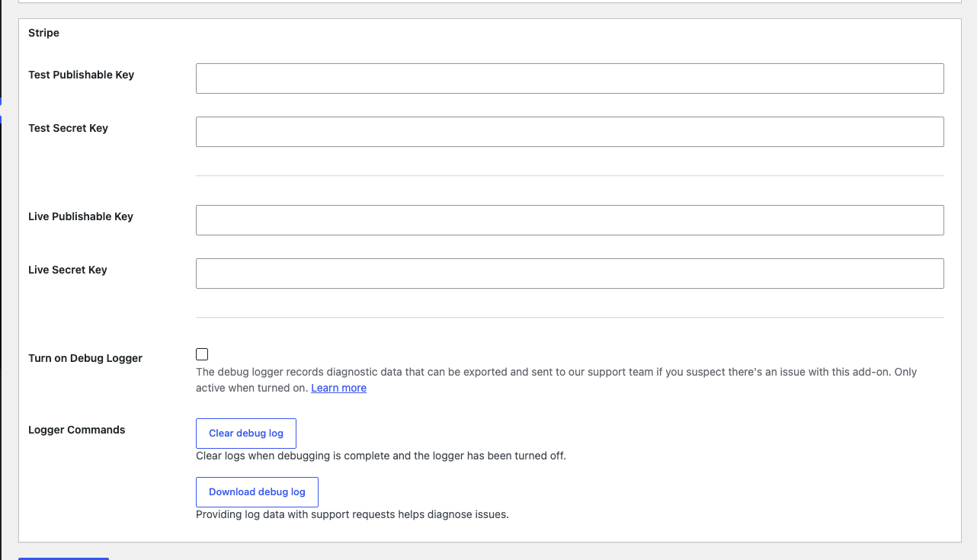Focus the Test Secret Key field
The height and width of the screenshot is (560, 977).
point(569,132)
